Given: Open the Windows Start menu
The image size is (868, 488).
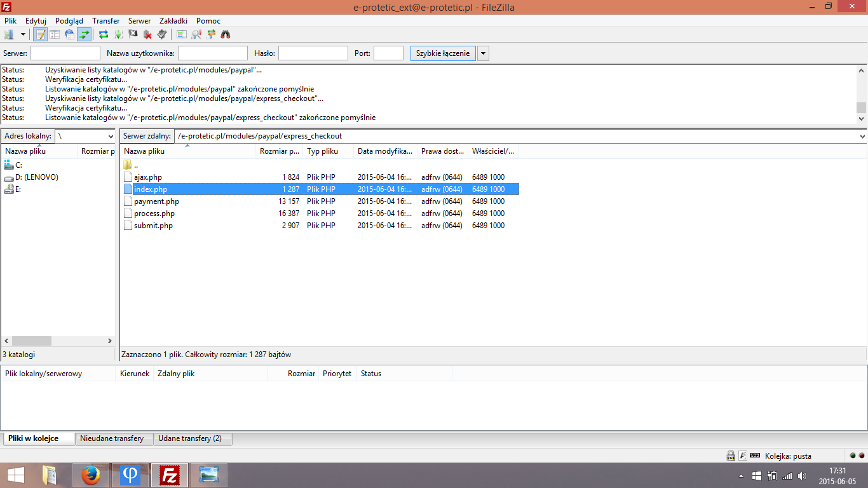Looking at the screenshot, I should coord(16,475).
